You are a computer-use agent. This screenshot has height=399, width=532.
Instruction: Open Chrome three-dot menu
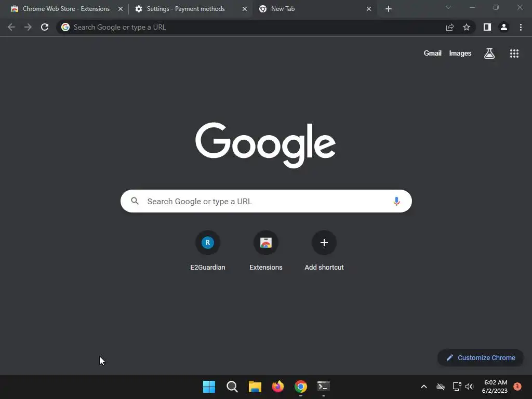521,27
